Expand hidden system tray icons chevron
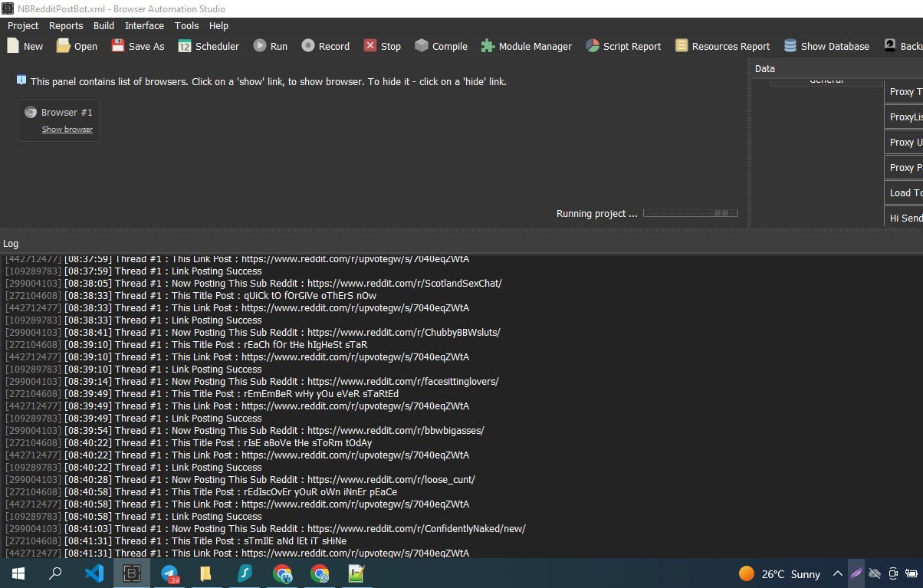The width and height of the screenshot is (923, 588). [x=838, y=573]
